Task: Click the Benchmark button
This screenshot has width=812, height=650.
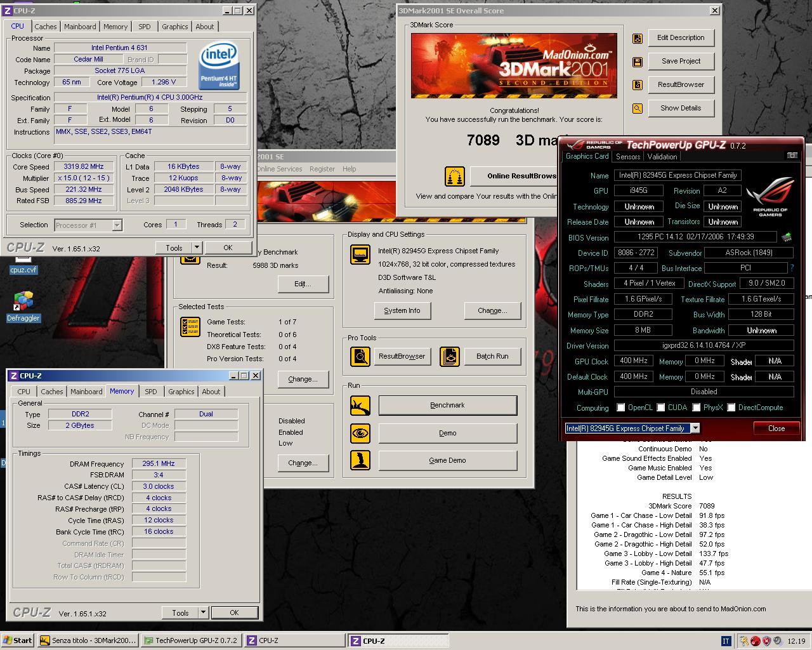Action: (x=448, y=405)
